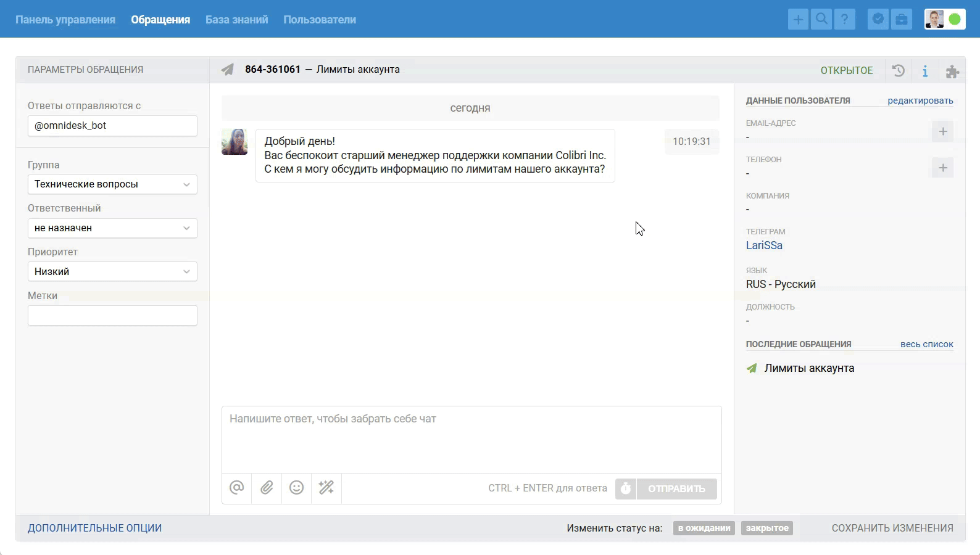The image size is (980, 555).
Task: Open ticket history clock icon
Action: click(x=899, y=70)
